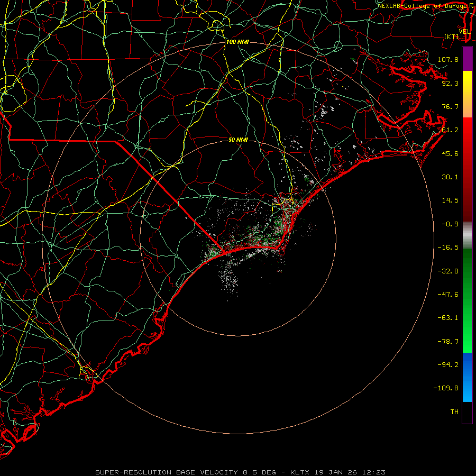The height and width of the screenshot is (476, 476).
Task: Click the 92.3 velocity scale value
Action: (x=450, y=83)
